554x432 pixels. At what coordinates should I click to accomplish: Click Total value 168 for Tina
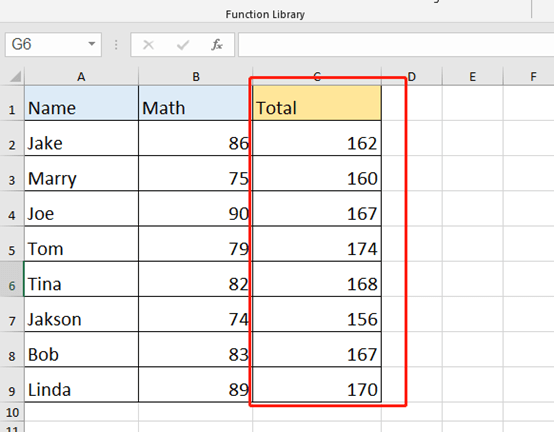click(x=317, y=279)
